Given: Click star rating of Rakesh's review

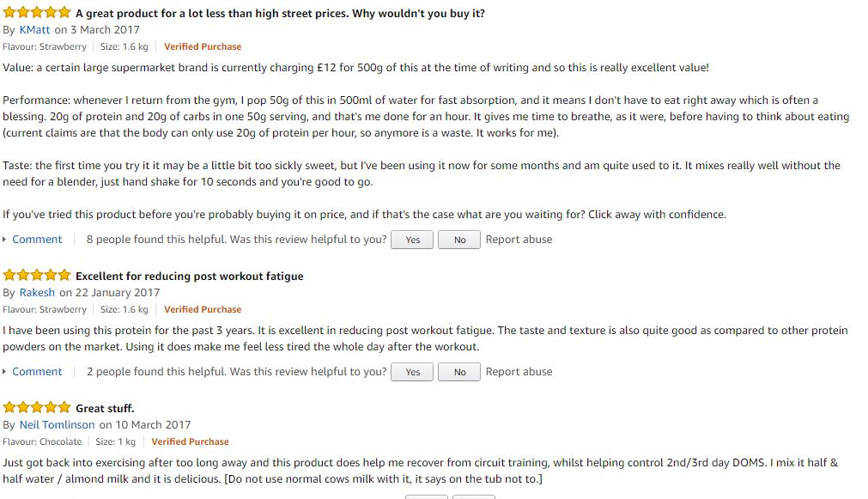Looking at the screenshot, I should click(37, 275).
